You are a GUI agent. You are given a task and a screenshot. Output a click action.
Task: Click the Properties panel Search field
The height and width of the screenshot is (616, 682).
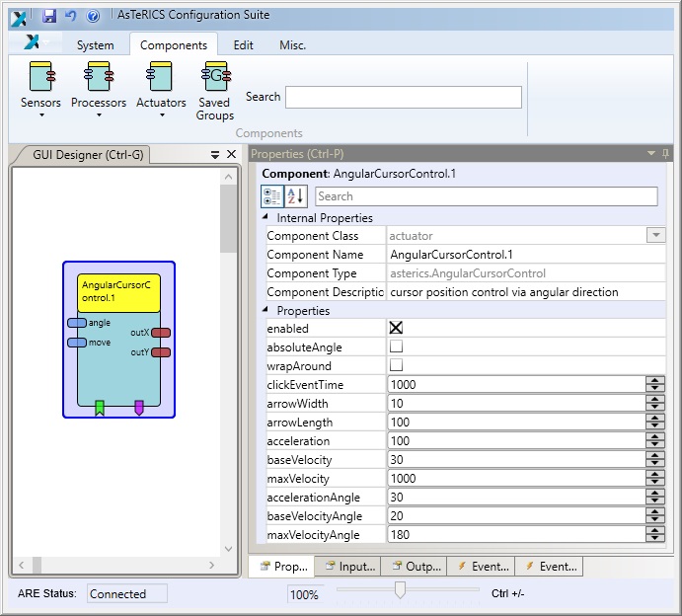coord(487,196)
